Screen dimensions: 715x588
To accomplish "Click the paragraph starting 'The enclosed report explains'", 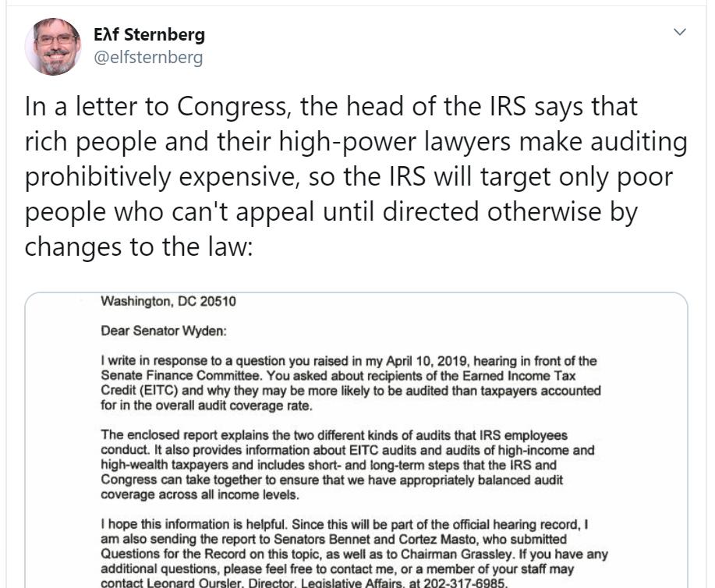I will point(348,465).
